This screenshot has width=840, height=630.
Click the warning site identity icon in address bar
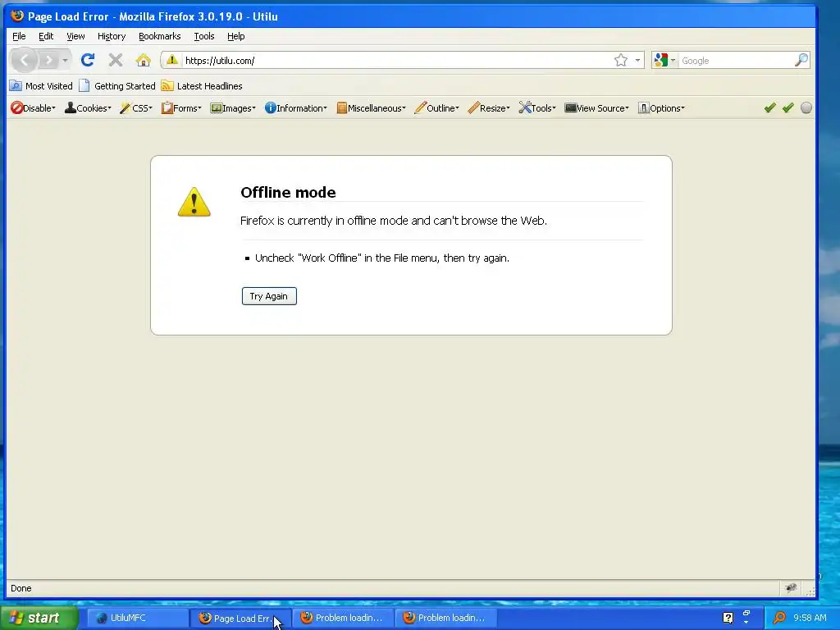[172, 60]
